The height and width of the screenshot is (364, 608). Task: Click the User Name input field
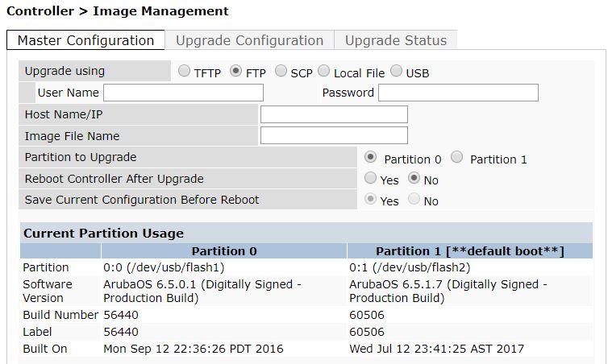(x=183, y=93)
